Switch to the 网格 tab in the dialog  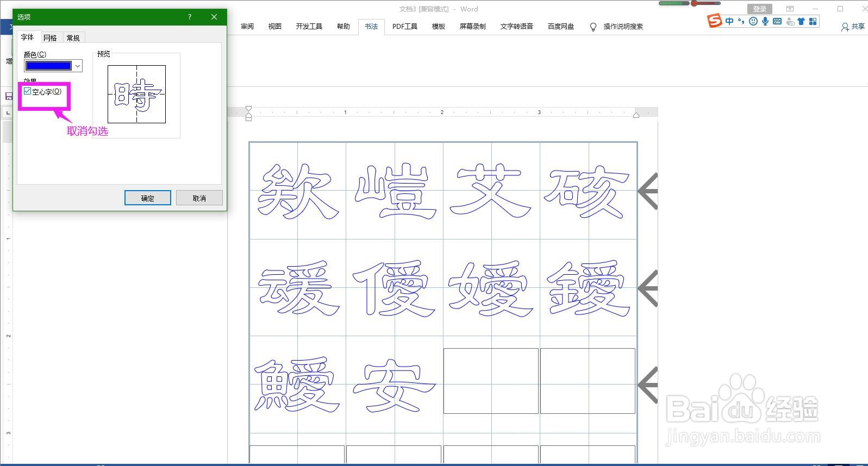click(x=50, y=37)
